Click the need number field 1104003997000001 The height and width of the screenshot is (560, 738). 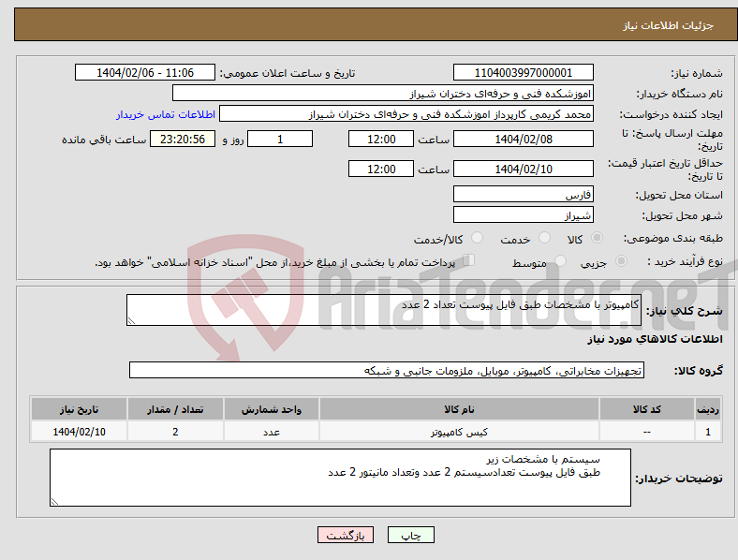(523, 72)
